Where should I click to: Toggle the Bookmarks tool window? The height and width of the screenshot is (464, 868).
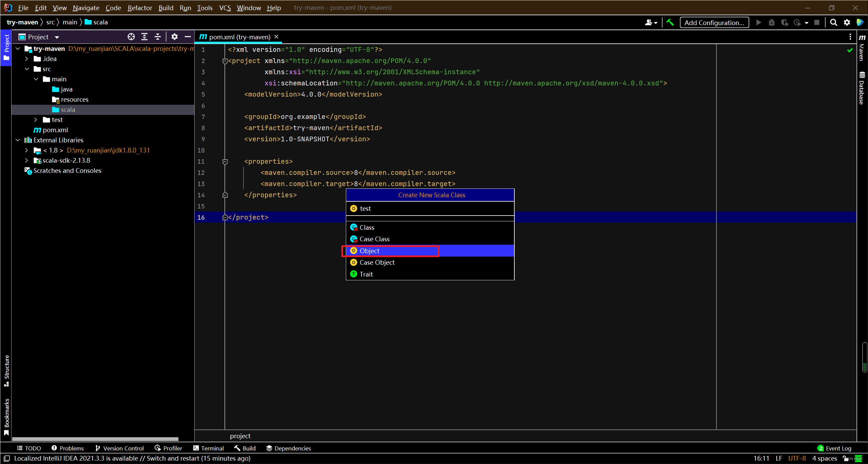(x=6, y=417)
